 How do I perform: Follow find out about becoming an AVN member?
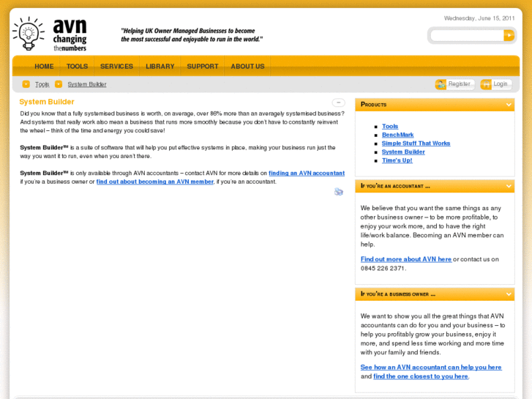[x=155, y=182]
